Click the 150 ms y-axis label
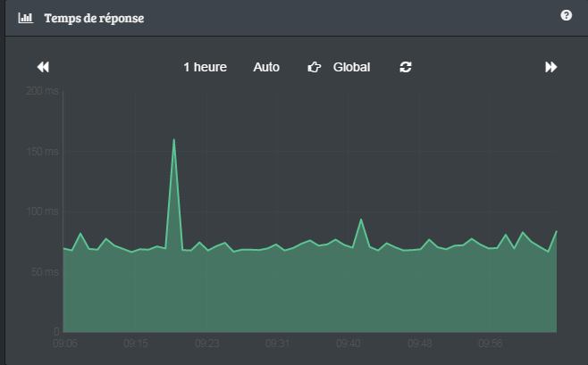The height and width of the screenshot is (365, 588). click(42, 152)
